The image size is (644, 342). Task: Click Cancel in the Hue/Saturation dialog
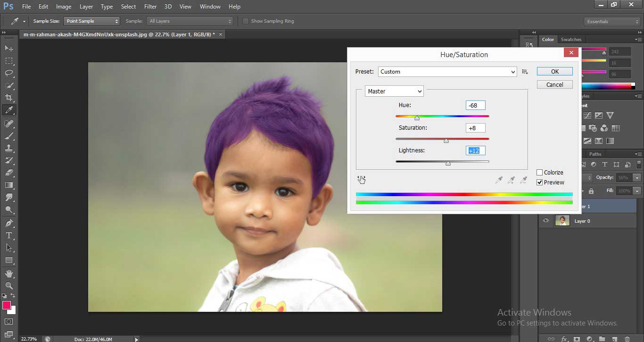click(554, 84)
